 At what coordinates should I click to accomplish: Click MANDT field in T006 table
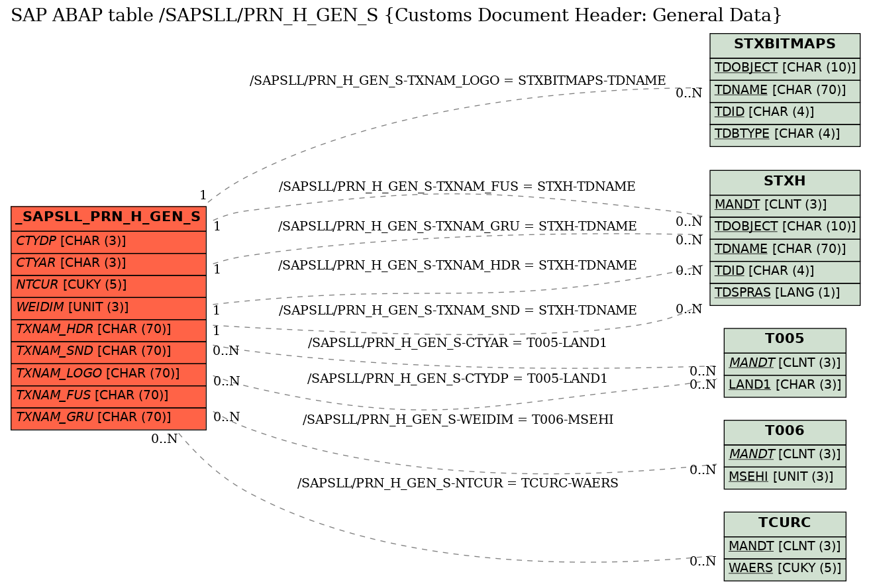pyautogui.click(x=785, y=455)
